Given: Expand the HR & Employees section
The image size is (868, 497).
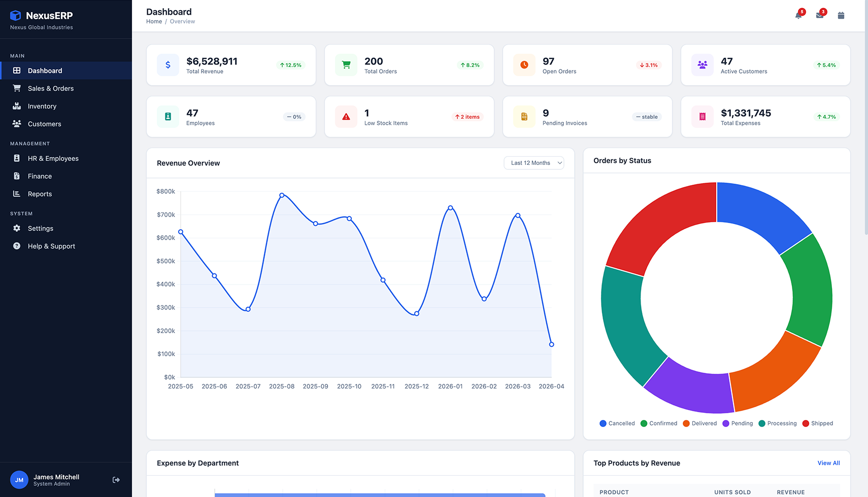Looking at the screenshot, I should [53, 158].
